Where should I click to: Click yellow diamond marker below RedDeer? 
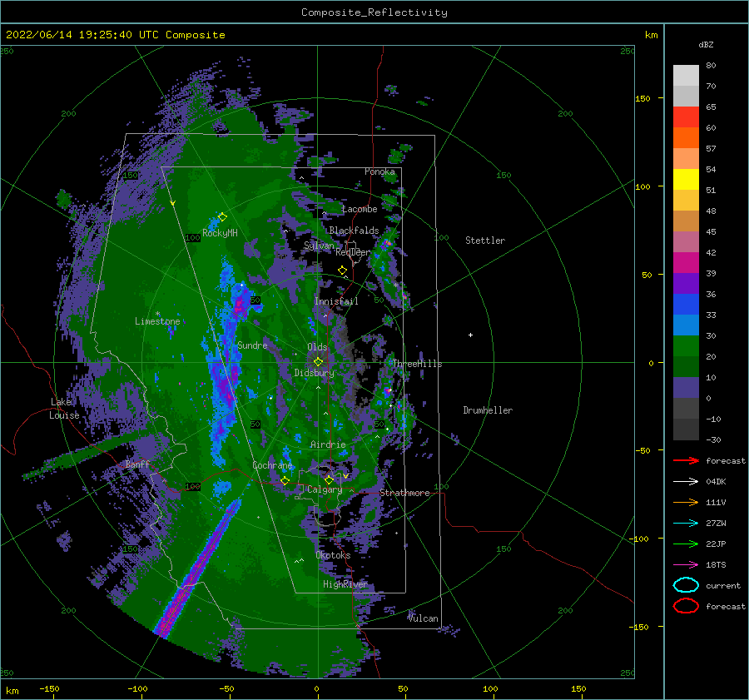pyautogui.click(x=342, y=271)
